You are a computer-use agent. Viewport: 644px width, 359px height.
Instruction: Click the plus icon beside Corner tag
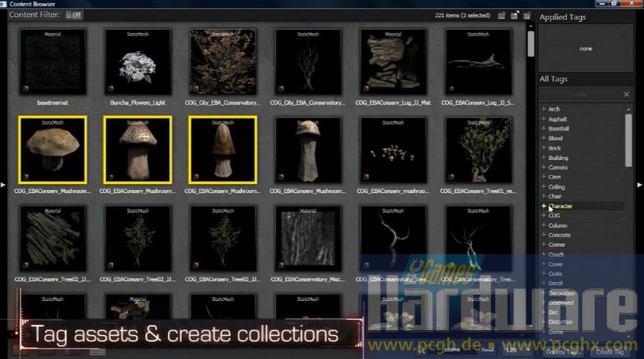pos(543,245)
